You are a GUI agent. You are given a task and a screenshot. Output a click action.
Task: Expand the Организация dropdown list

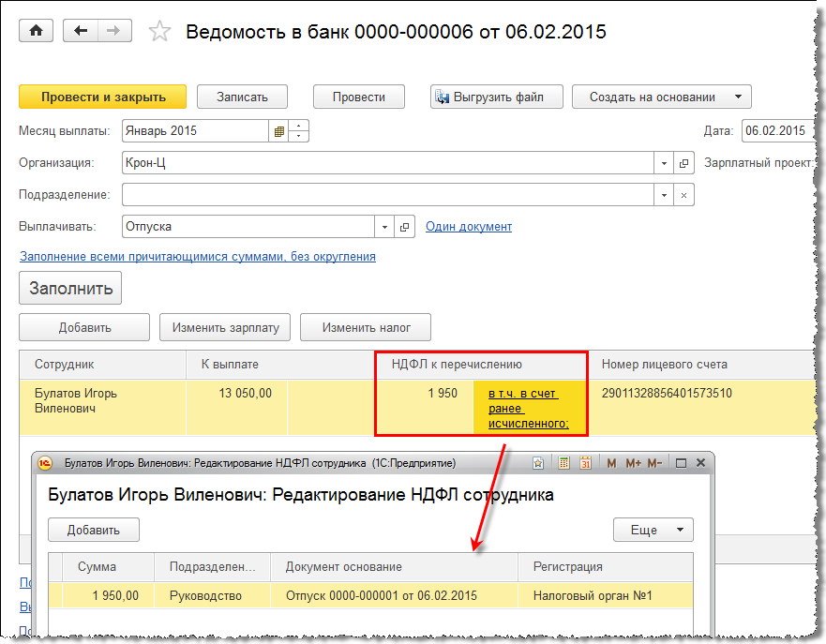(664, 163)
